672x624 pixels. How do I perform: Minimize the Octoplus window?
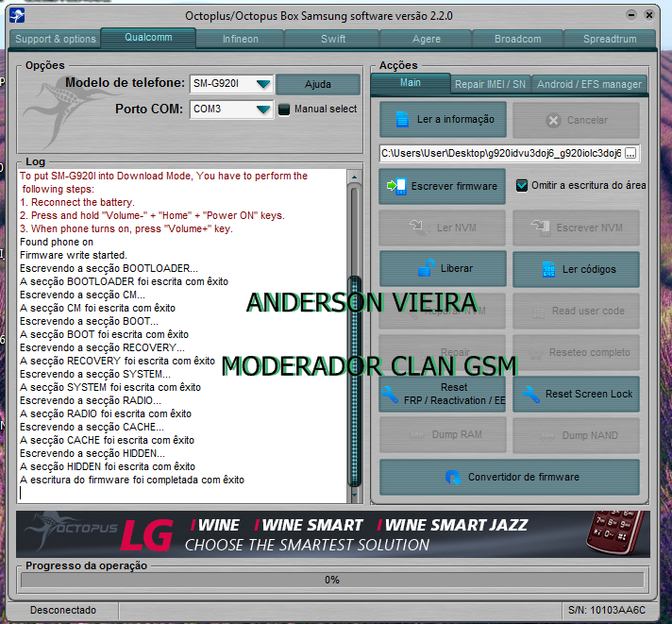[630, 15]
